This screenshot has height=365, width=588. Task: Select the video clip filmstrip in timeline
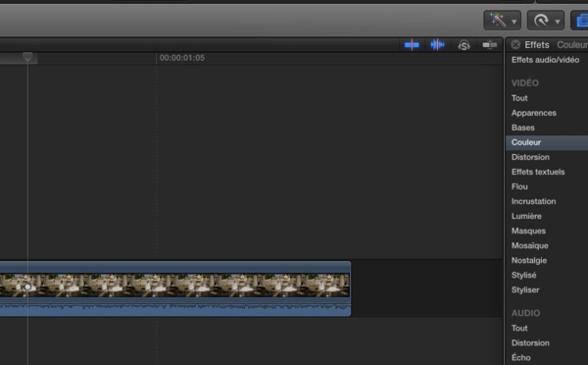pyautogui.click(x=174, y=286)
